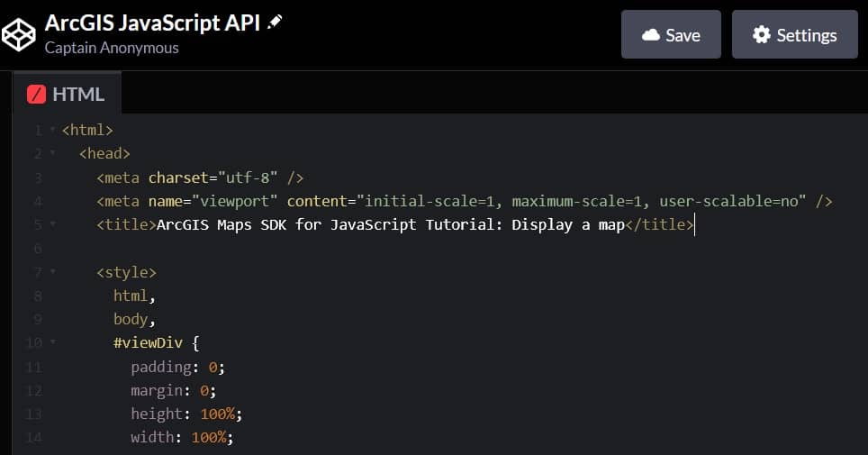The width and height of the screenshot is (868, 455).
Task: Click the 'margin: 0;' declaration
Action: (x=173, y=391)
